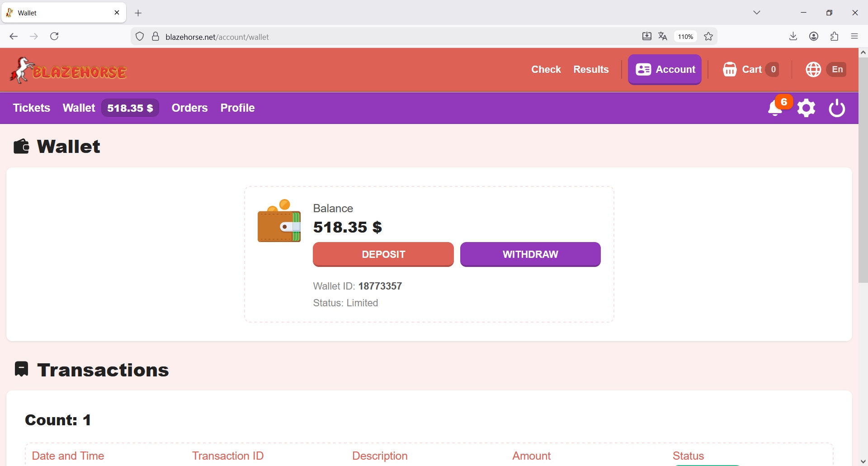
Task: View site security padlock info
Action: (156, 37)
